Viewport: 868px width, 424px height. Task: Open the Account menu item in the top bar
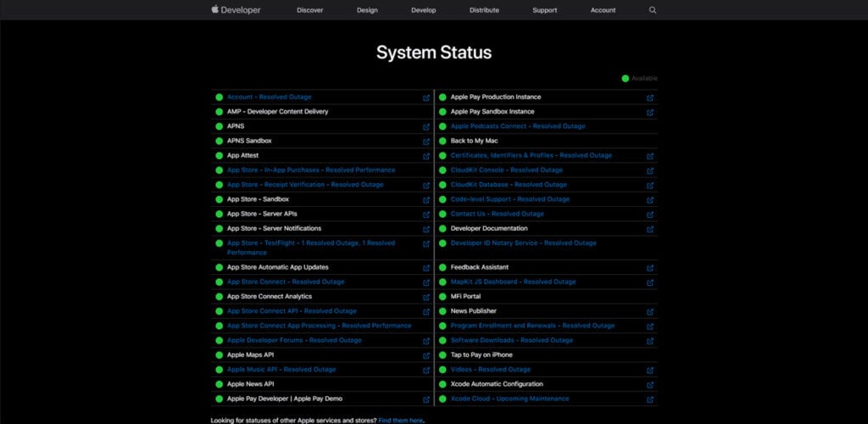[603, 10]
